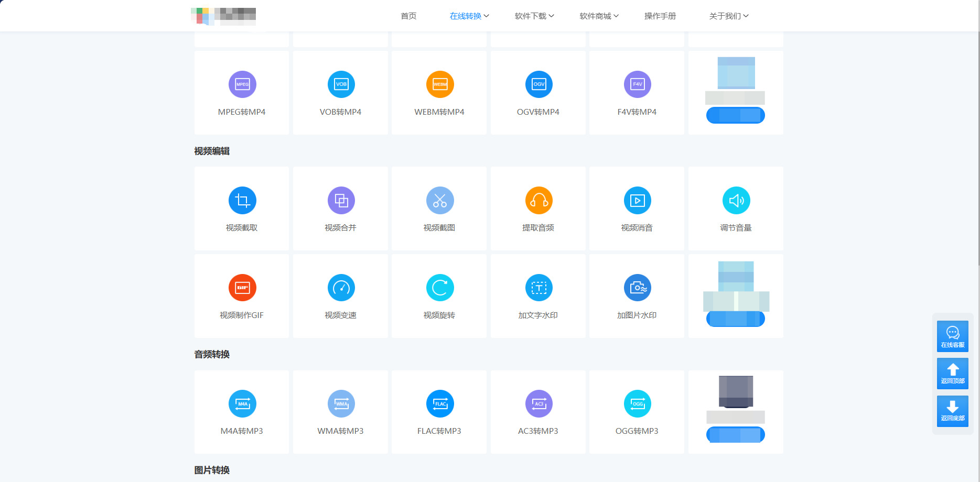The image size is (980, 482).
Task: Expand the 软件下载 dropdown menu
Action: click(x=534, y=16)
